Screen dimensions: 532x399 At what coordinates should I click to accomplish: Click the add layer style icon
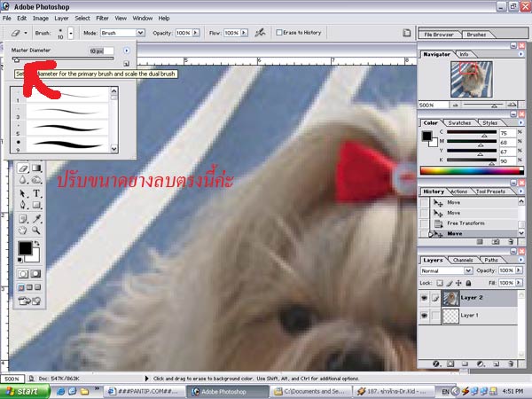pos(436,364)
